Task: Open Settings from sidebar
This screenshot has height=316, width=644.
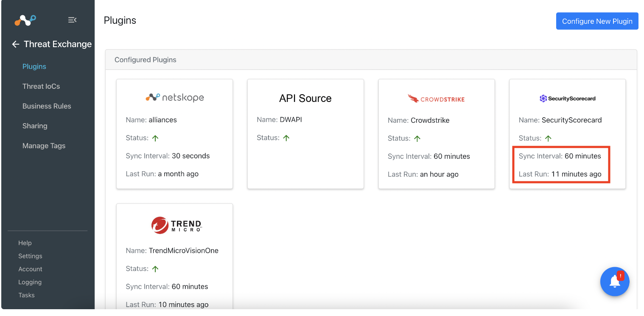Action: click(x=30, y=256)
